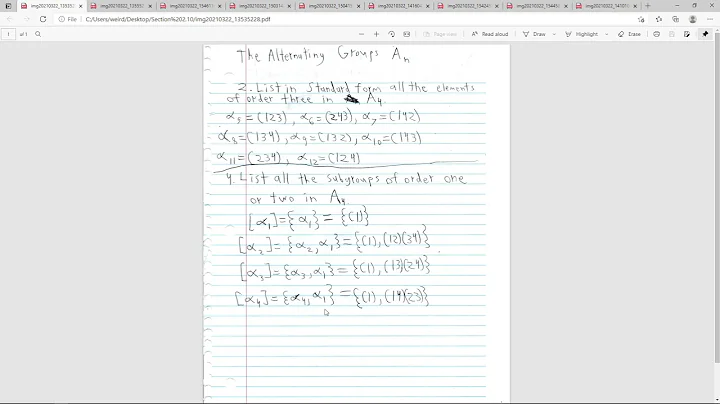Switch to the img20210322_141010 tab

(x=606, y=6)
